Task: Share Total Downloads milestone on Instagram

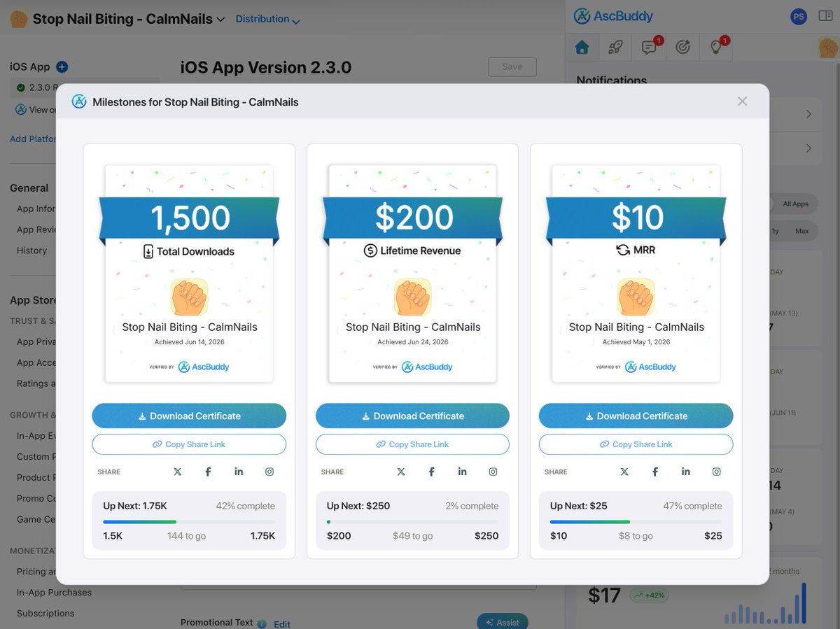Action: pyautogui.click(x=269, y=472)
